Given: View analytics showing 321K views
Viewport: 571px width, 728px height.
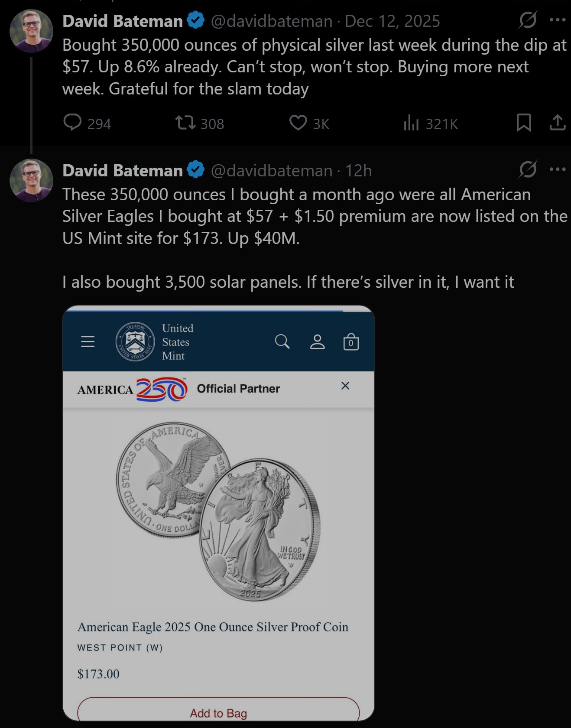Looking at the screenshot, I should point(411,123).
